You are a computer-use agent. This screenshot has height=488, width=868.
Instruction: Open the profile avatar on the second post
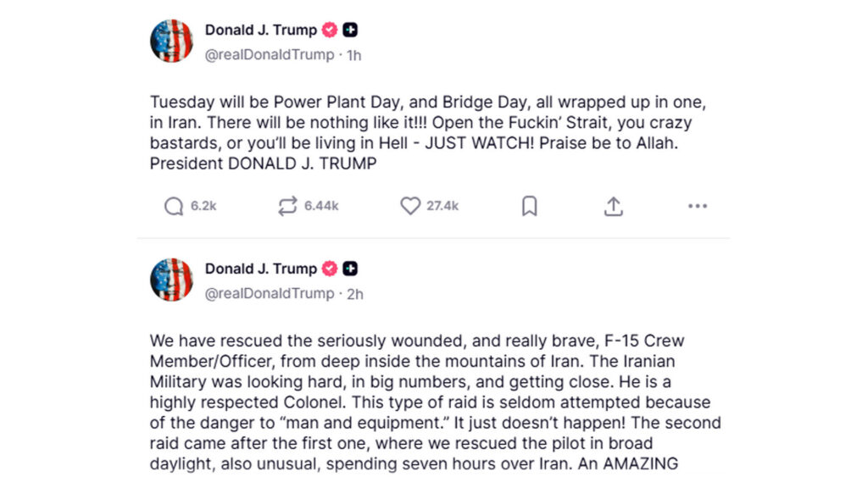coord(171,280)
